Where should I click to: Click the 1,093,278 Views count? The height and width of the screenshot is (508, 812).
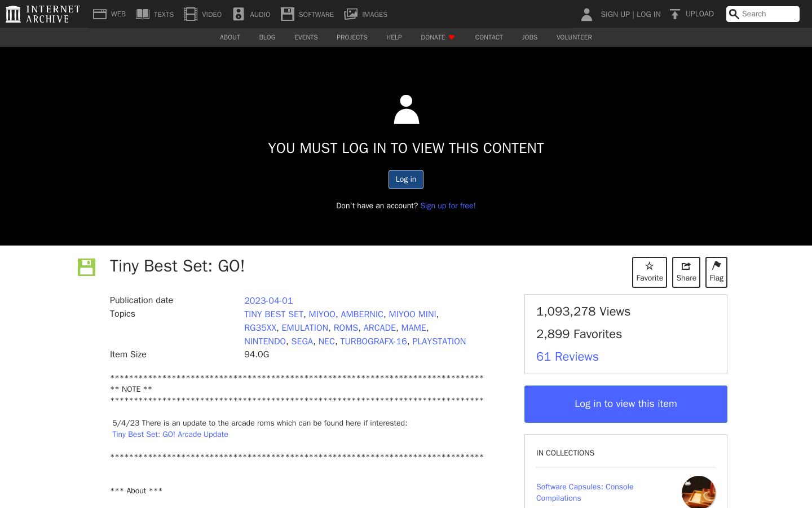pos(583,312)
